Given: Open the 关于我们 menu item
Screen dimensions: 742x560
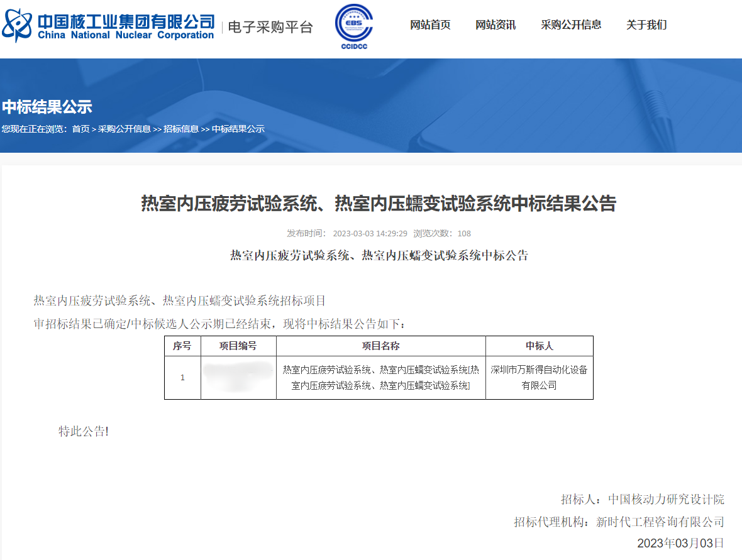Looking at the screenshot, I should click(x=646, y=25).
